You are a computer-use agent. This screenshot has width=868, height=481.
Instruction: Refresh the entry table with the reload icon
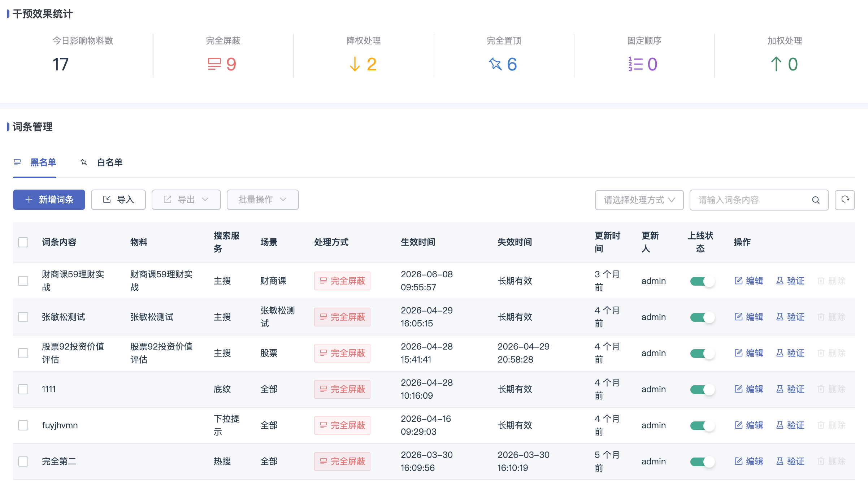pyautogui.click(x=845, y=200)
